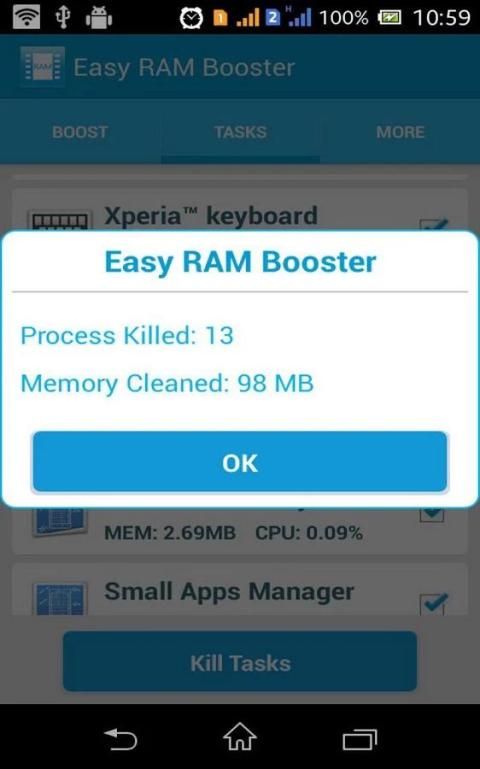Image resolution: width=480 pixels, height=769 pixels.
Task: Toggle the Small Apps Manager checkbox
Action: click(433, 604)
